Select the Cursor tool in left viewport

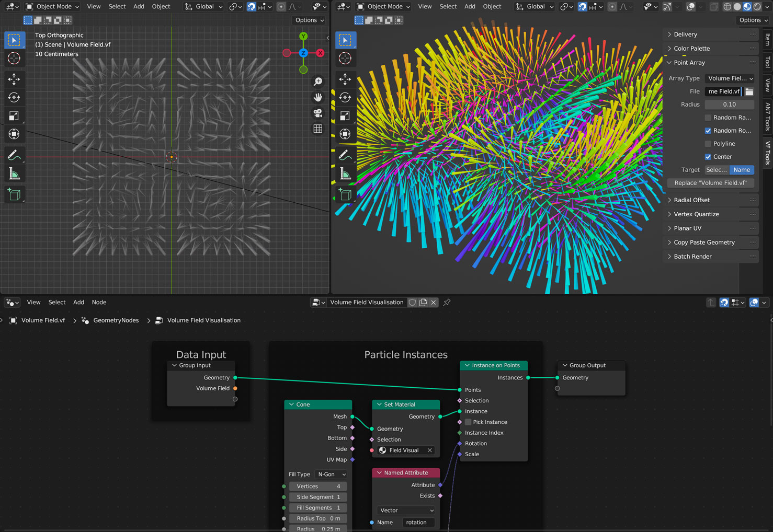click(x=14, y=58)
